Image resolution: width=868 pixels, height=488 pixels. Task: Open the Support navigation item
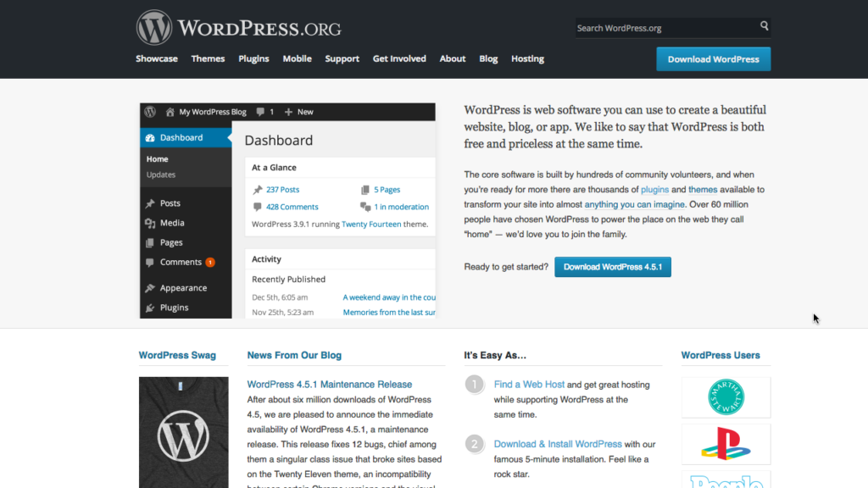click(342, 58)
